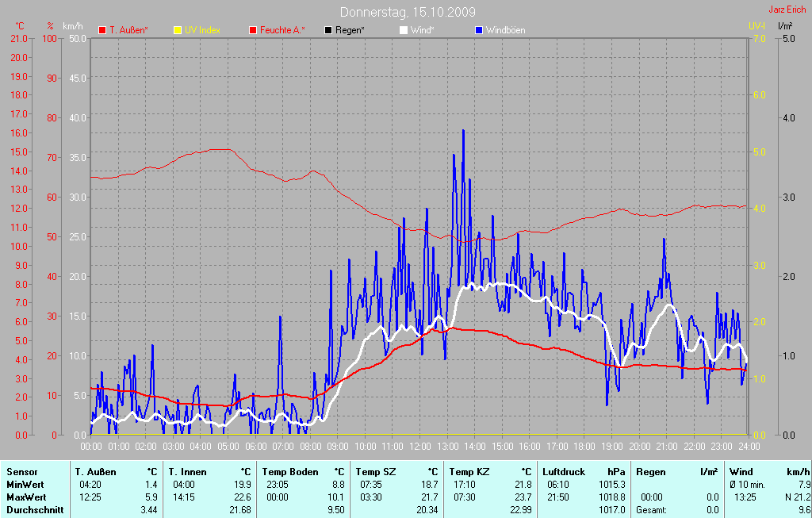Viewport: 812px width, 518px height.
Task: Click Temp KZ minimum time '17:10'
Action: (x=465, y=485)
